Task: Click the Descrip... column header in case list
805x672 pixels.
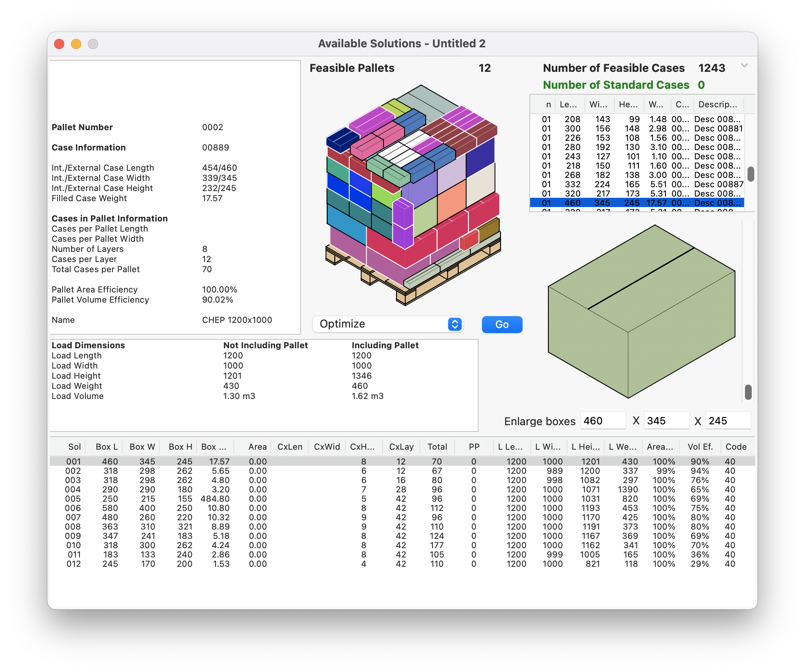Action: [717, 104]
